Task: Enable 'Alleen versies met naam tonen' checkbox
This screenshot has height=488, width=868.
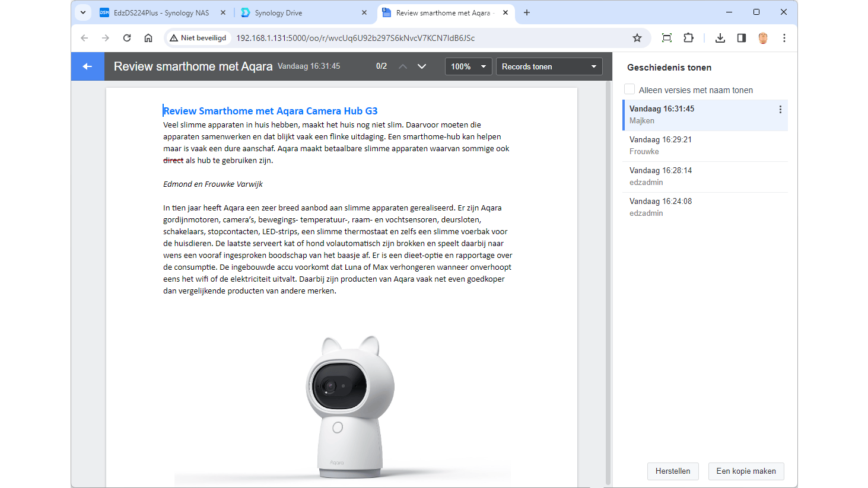Action: 629,90
